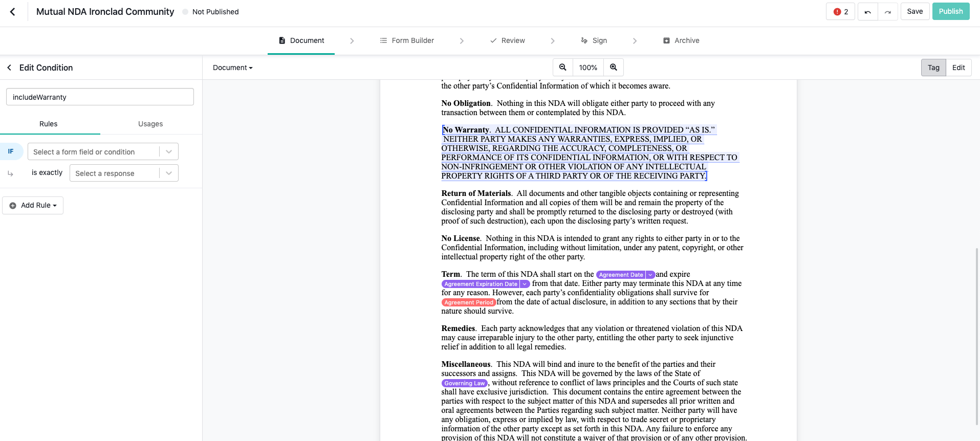Image resolution: width=980 pixels, height=441 pixels.
Task: Open Agreement Date tag dropdown arrow
Action: 650,275
